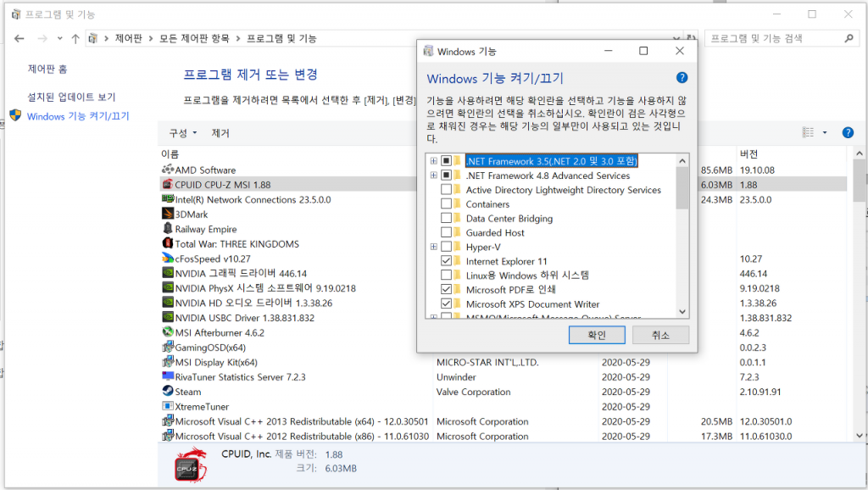The image size is (868, 490).
Task: Open the 제어판 홈 link
Action: tap(47, 69)
